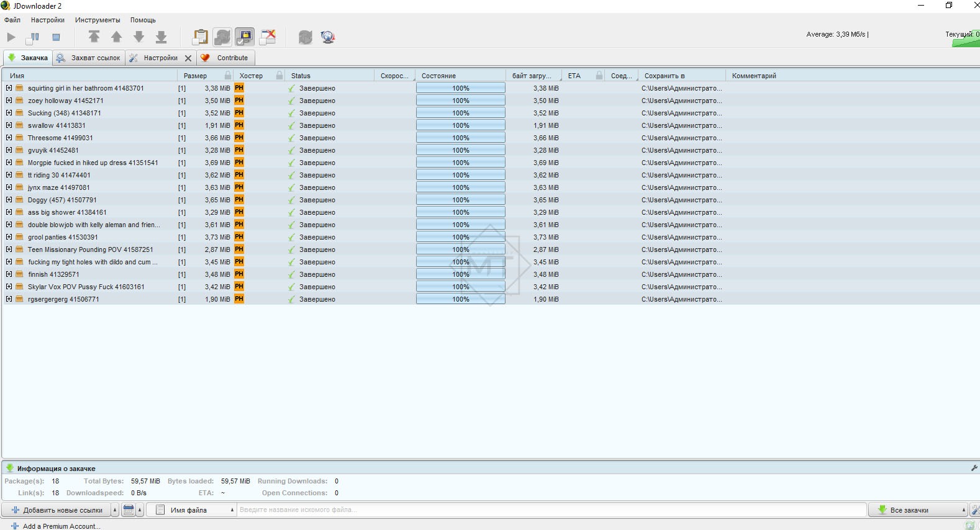Click the 100% progress bar of 'rgsergergerg 41506771'
Screen dimensions: 980x530
point(461,299)
